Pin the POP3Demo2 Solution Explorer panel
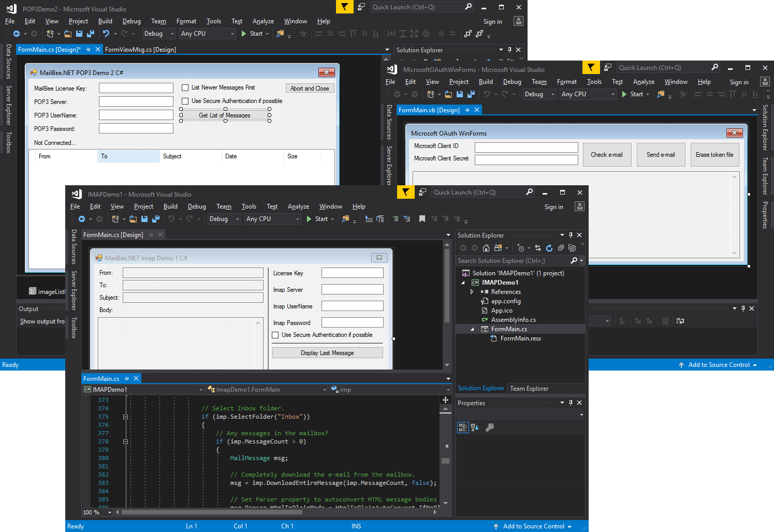Screen dimensions: 774x532 pos(509,50)
